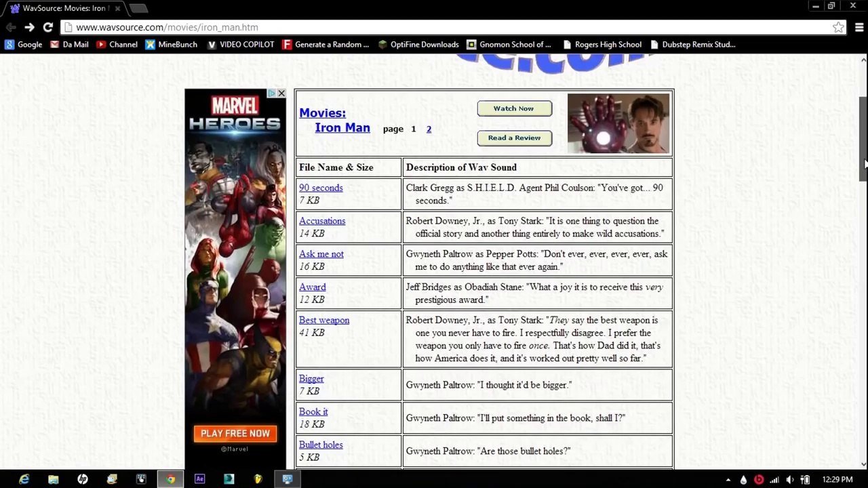Viewport: 868px width, 488px height.
Task: Open the Google bookmark
Action: pyautogui.click(x=24, y=45)
